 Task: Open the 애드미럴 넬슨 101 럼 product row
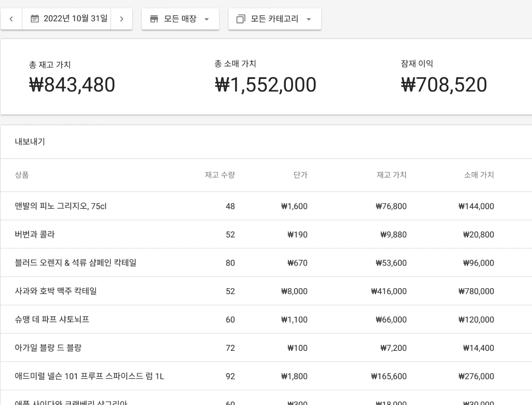89,376
